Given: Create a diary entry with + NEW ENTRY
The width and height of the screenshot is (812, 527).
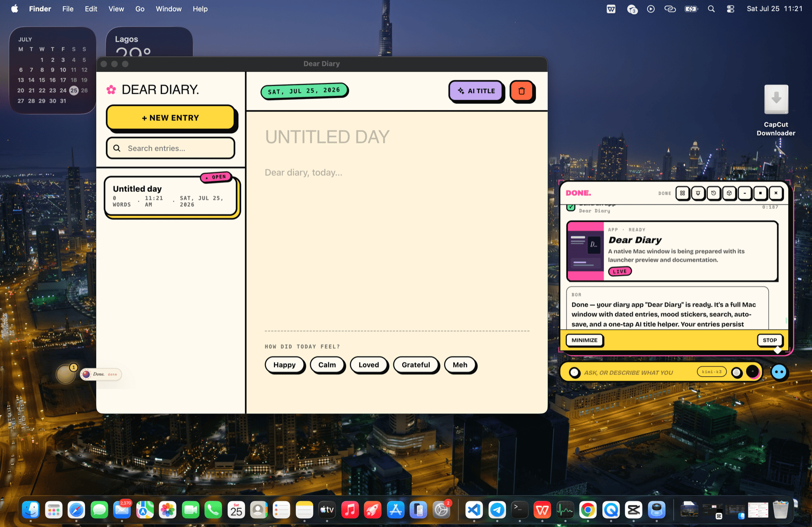Looking at the screenshot, I should coord(171,118).
